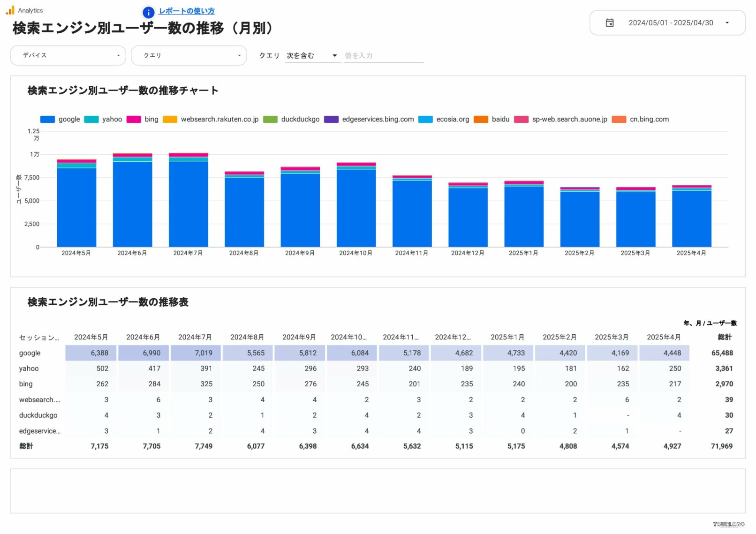Expand the date range picker arrow
This screenshot has width=756, height=534.
[x=727, y=23]
